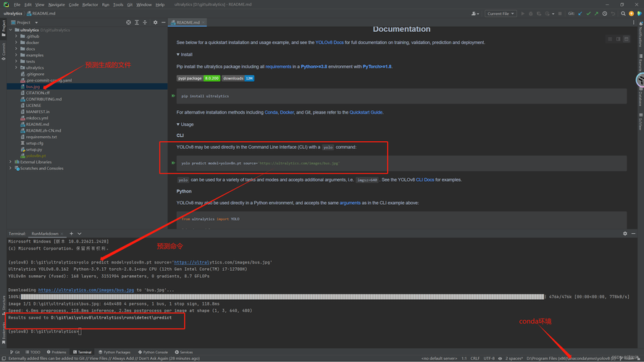This screenshot has height=362, width=644.
Task: Click the rollback undo arrow icon
Action: [613, 14]
